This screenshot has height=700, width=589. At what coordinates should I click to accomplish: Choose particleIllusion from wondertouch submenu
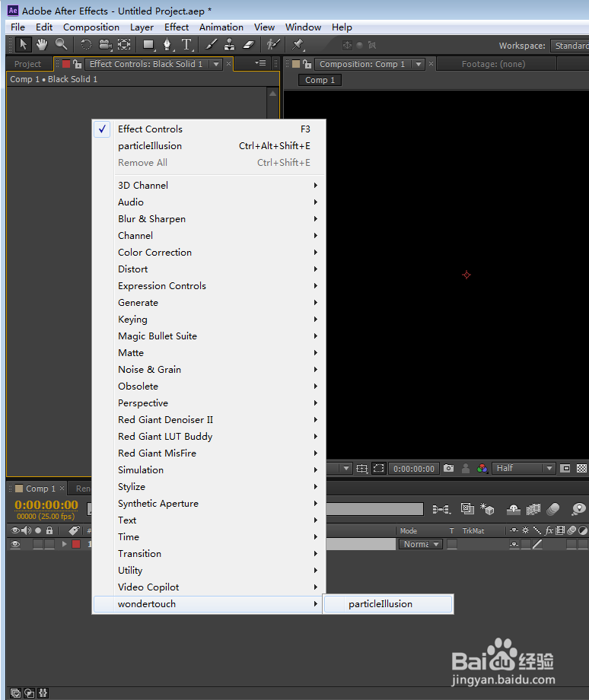387,604
